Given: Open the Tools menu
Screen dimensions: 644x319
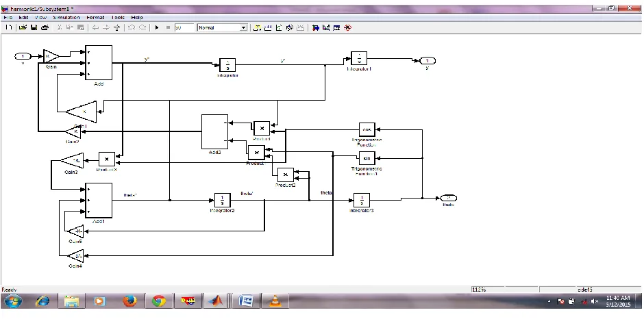Looking at the screenshot, I should 118,17.
